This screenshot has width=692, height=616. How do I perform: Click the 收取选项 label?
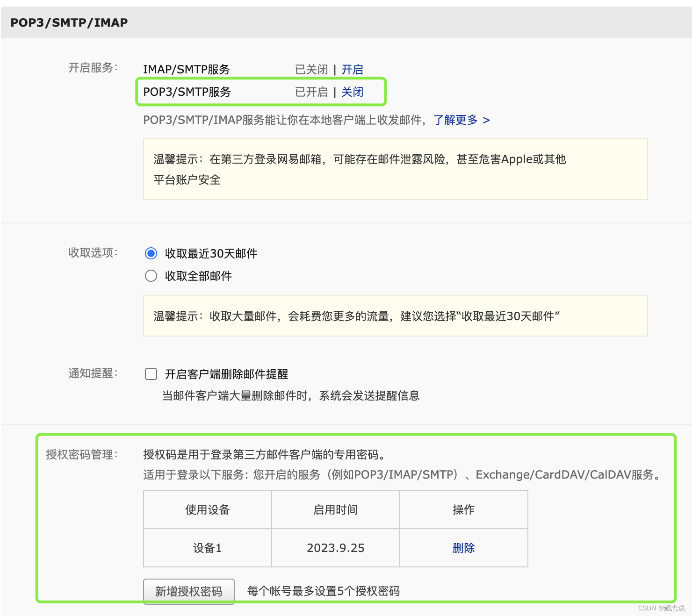[93, 253]
